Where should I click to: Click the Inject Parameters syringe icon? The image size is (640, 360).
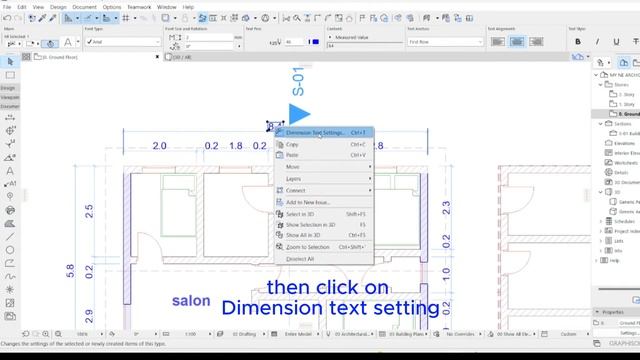coord(53,18)
